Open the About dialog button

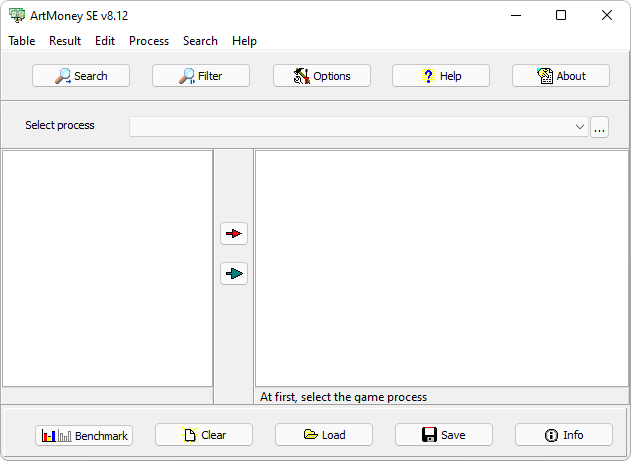pos(561,76)
